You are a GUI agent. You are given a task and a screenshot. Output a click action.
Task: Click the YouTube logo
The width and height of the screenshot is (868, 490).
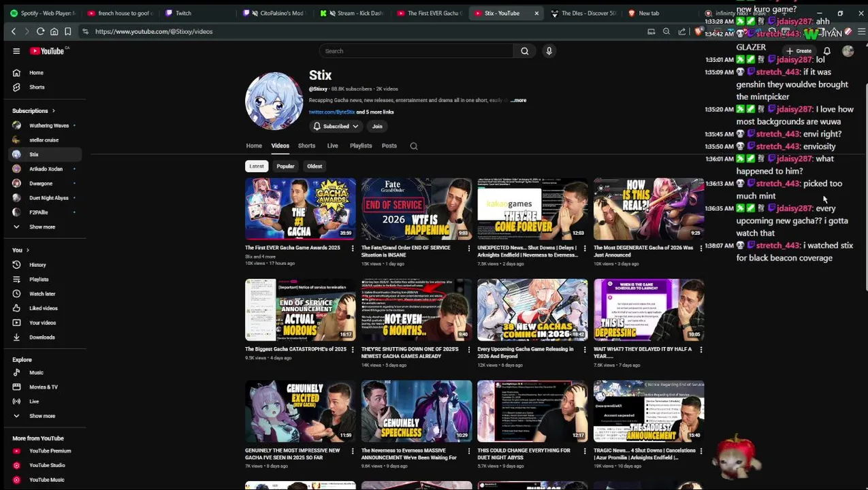click(47, 51)
